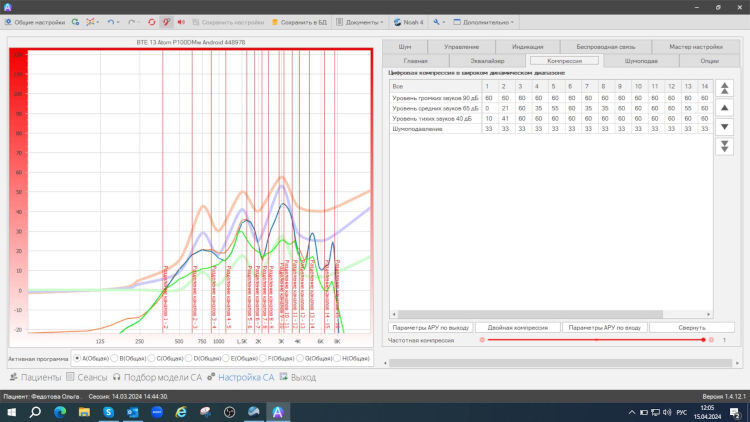Click the Все header cell in table
Viewport: 750px width, 422px height.
435,87
